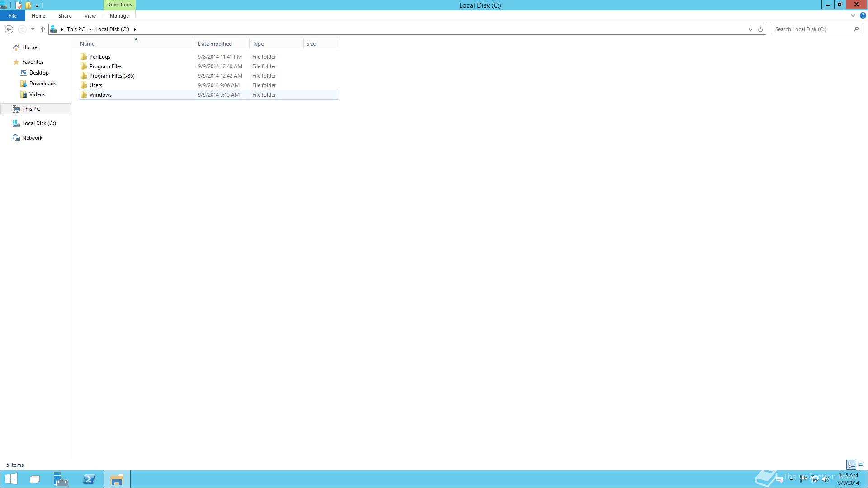Click the Back navigation arrow
This screenshot has width=868, height=488.
(9, 29)
